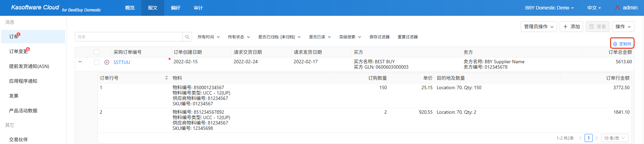Expand the 10 条/页 page size selector

click(614, 138)
